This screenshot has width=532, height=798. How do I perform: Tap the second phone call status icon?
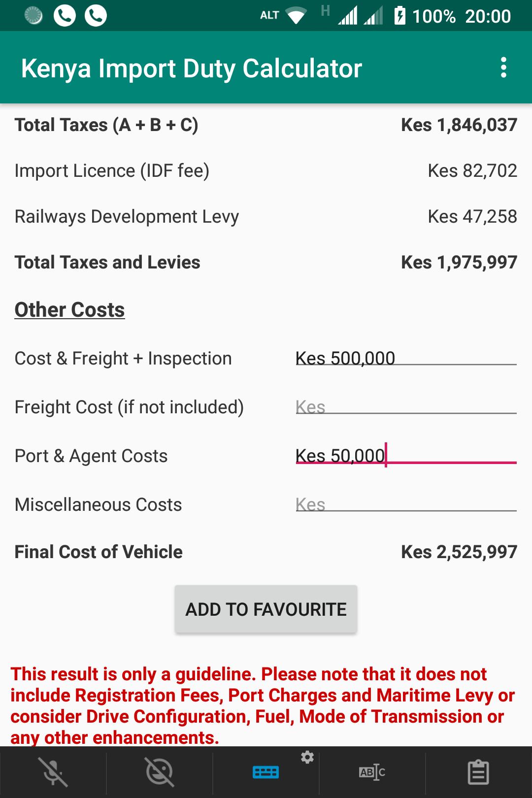click(x=96, y=15)
